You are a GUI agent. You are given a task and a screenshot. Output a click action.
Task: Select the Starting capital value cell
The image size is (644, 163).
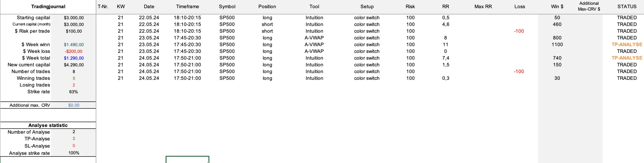74,18
